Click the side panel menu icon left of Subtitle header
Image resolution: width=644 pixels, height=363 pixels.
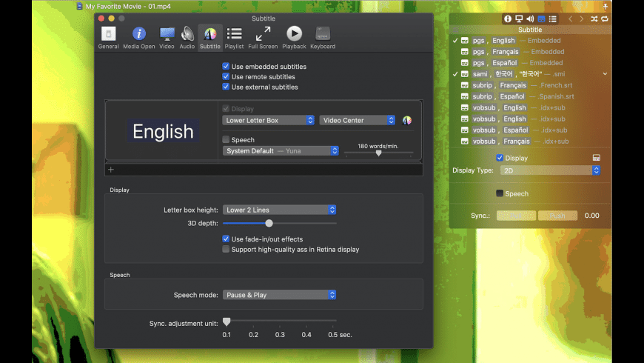(x=455, y=30)
